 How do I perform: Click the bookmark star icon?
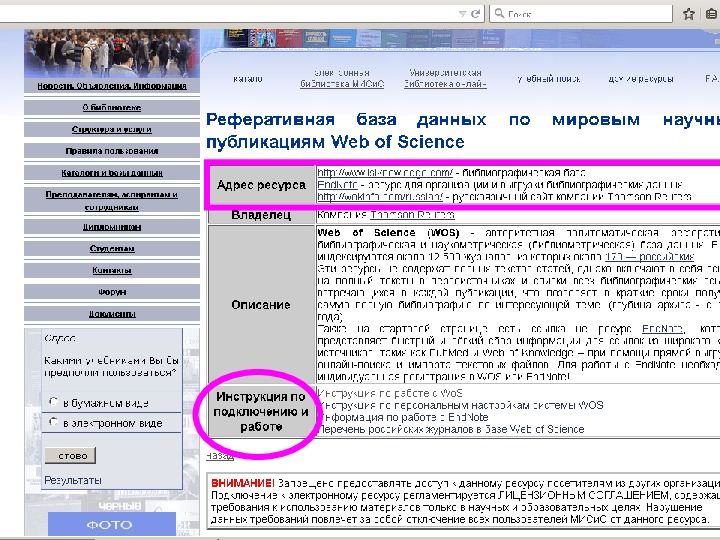(688, 14)
